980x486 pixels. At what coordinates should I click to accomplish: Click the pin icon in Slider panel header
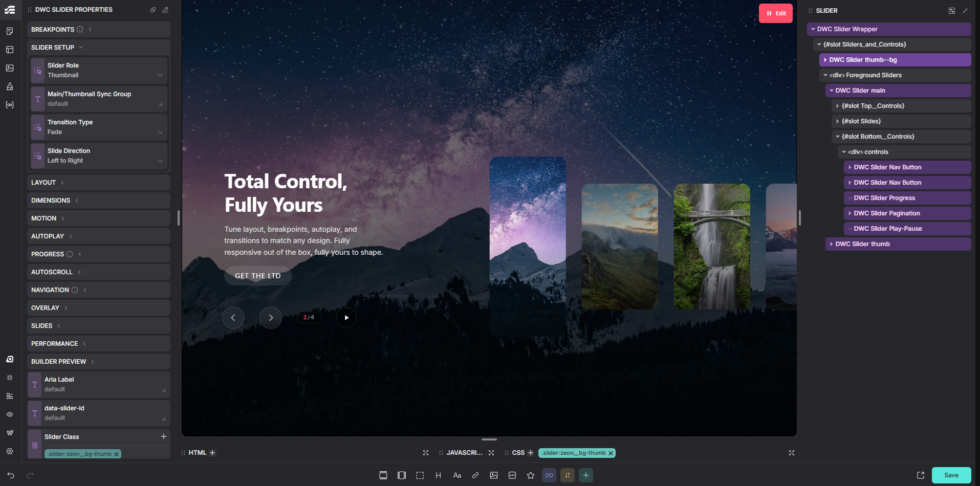coord(965,11)
